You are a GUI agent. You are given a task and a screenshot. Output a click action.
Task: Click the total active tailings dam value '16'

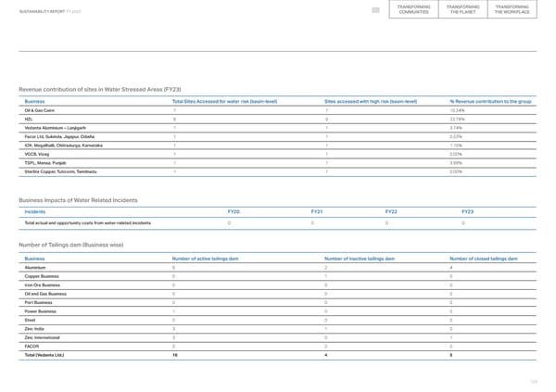point(175,355)
